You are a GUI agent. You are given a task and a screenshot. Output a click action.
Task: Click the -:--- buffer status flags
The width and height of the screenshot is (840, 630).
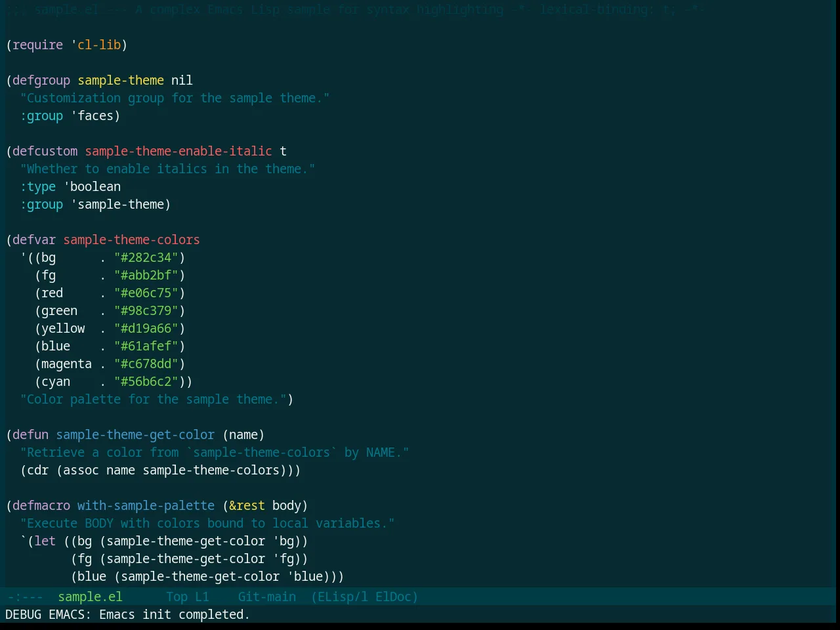[25, 597]
